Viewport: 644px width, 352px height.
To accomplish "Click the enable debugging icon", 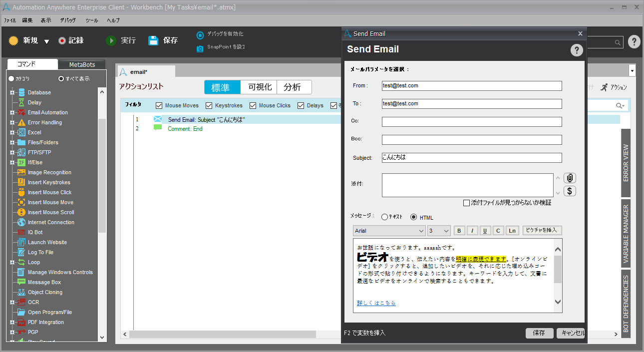I will click(x=200, y=35).
